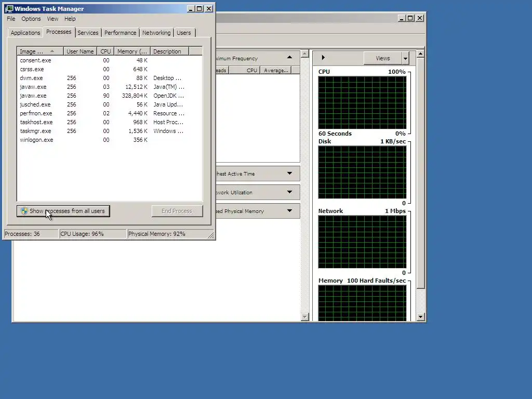The width and height of the screenshot is (532, 399).
Task: Click the graph pane vertical scrollbar thumb
Action: coord(420,174)
